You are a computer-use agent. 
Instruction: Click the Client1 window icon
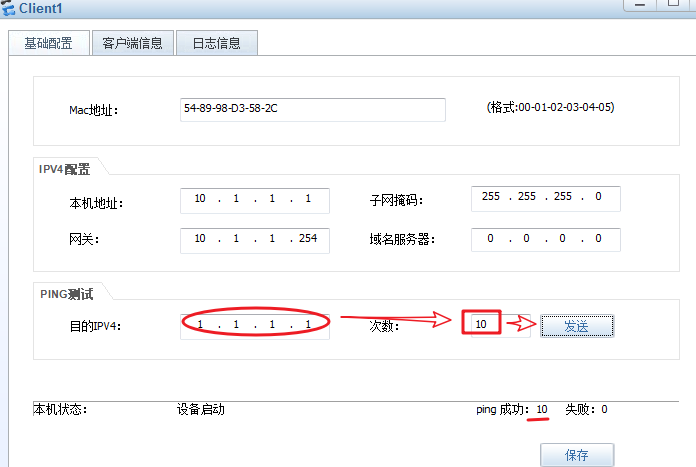point(8,8)
